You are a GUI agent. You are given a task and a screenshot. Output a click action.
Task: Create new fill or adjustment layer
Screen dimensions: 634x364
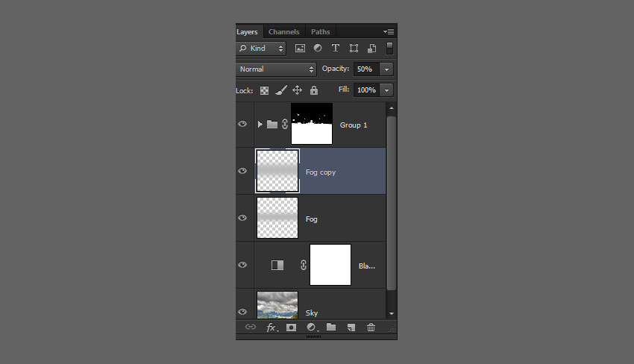pos(312,327)
